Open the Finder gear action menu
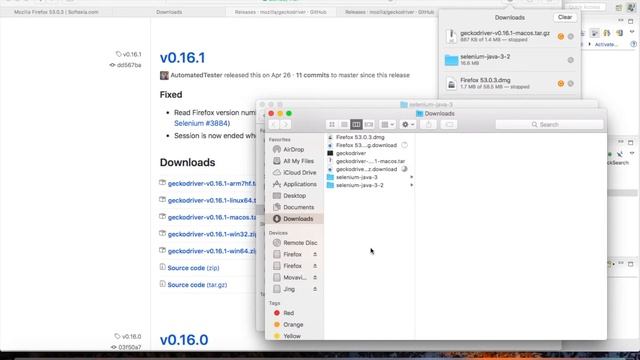This screenshot has width=640, height=360. 408,124
